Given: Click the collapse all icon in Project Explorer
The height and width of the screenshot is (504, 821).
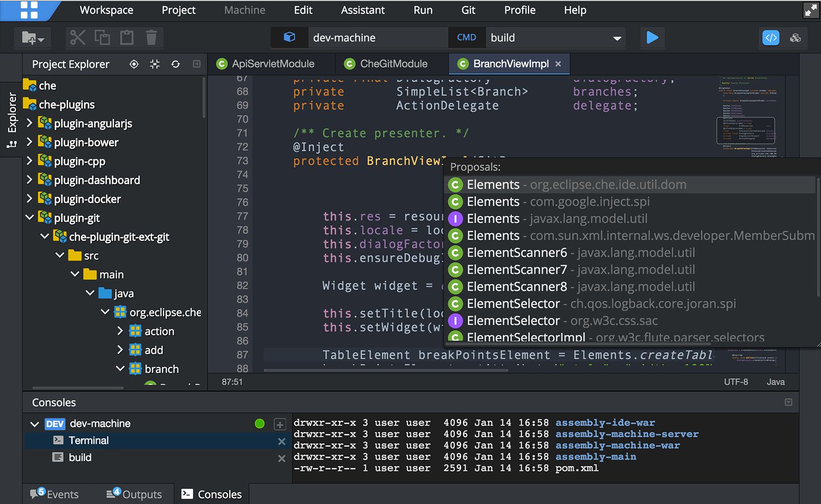Looking at the screenshot, I should [x=154, y=64].
